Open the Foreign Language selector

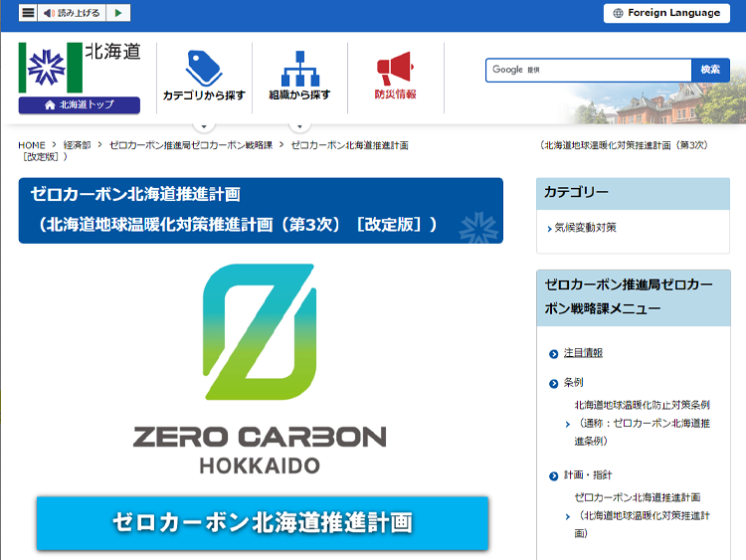coord(666,13)
